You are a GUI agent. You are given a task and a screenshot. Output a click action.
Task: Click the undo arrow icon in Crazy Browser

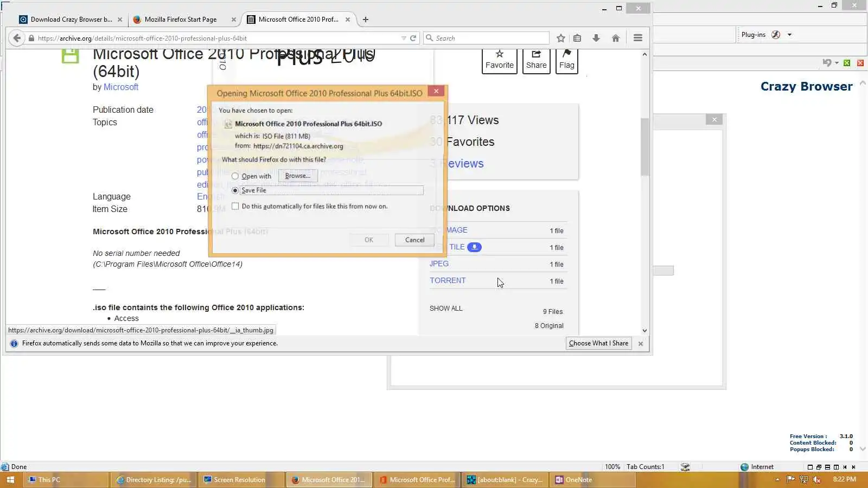coord(826,63)
